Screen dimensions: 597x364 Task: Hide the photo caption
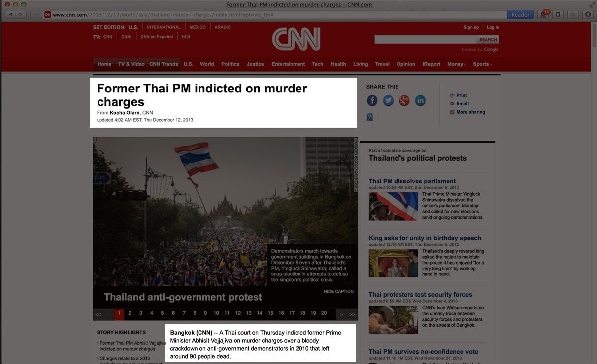coord(339,292)
